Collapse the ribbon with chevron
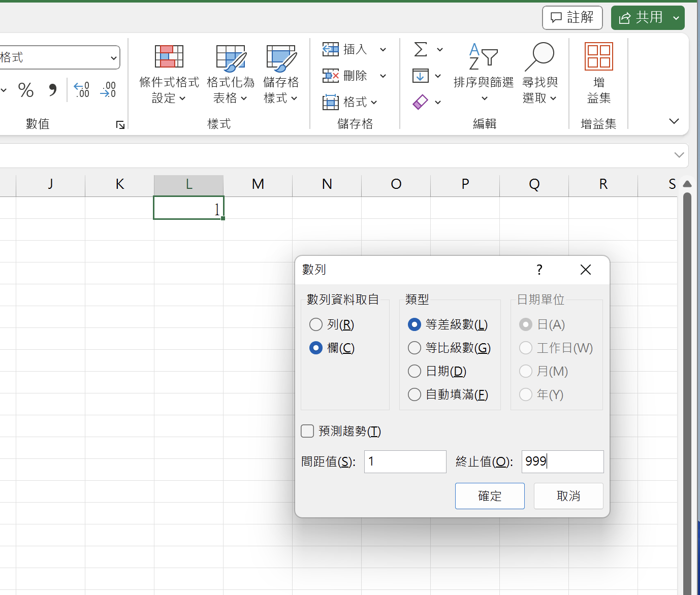This screenshot has width=700, height=595. [674, 121]
